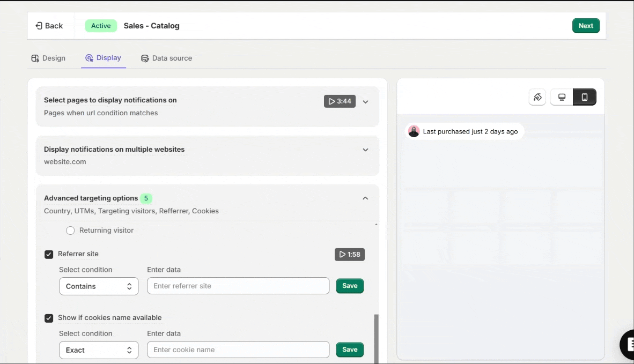Uncheck Show if cookies name available

coord(49,318)
